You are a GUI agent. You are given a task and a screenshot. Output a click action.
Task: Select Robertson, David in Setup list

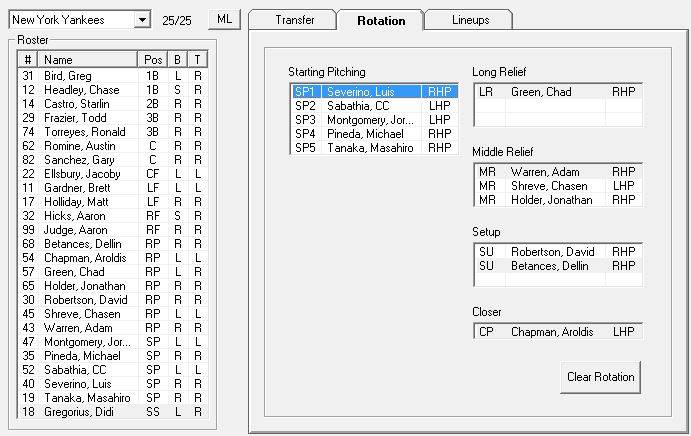tap(557, 252)
